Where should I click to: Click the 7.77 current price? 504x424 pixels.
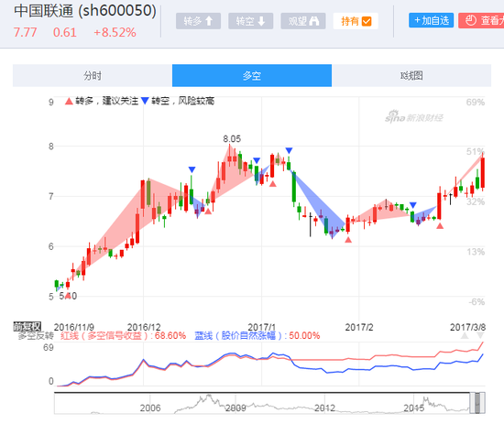pos(25,32)
